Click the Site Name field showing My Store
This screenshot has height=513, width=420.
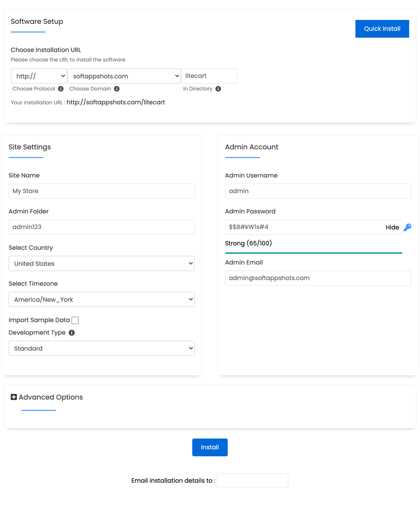pyautogui.click(x=102, y=191)
